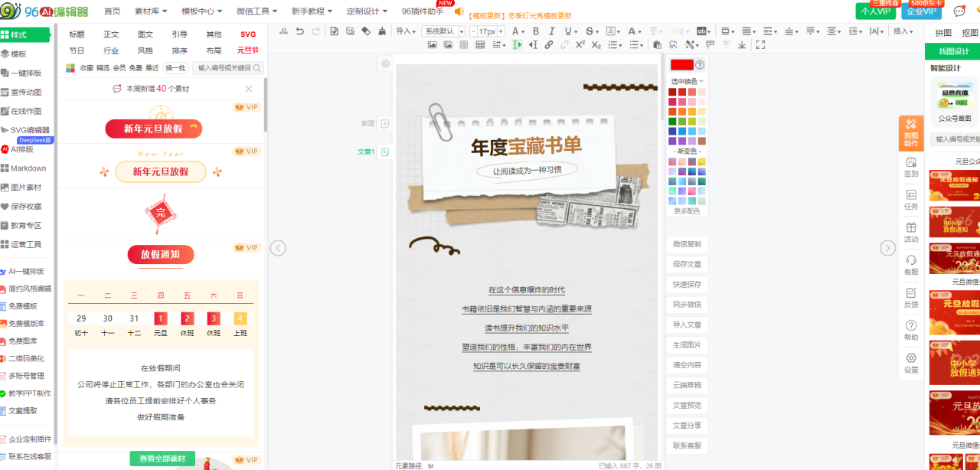Click the editor settings gear above 新建
Screen dimensions: 980x470
[x=385, y=64]
